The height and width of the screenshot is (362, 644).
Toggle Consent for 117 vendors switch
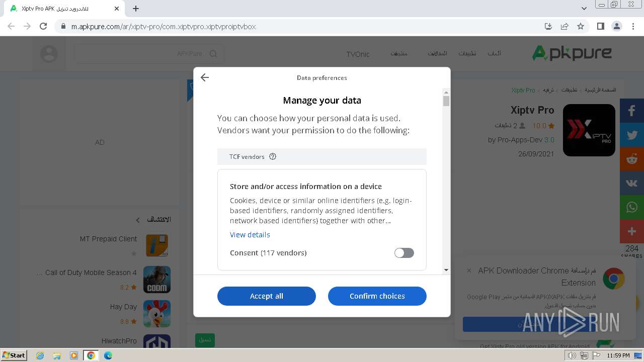(x=404, y=253)
